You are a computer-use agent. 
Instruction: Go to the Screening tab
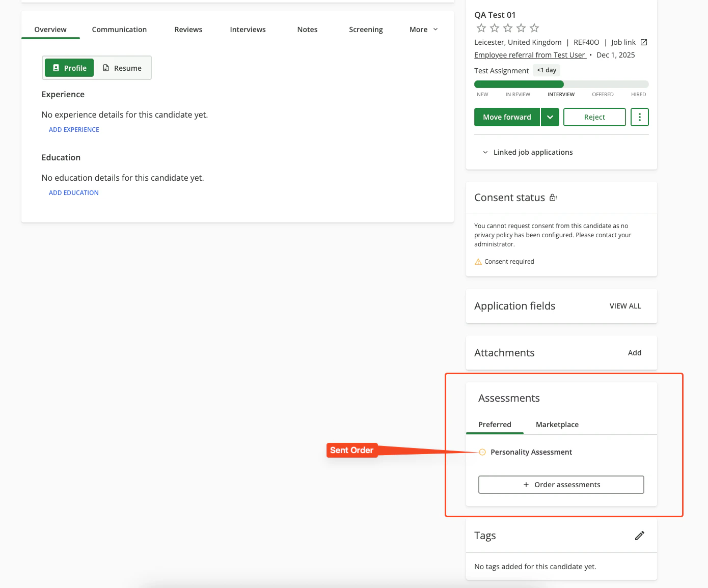(x=366, y=30)
